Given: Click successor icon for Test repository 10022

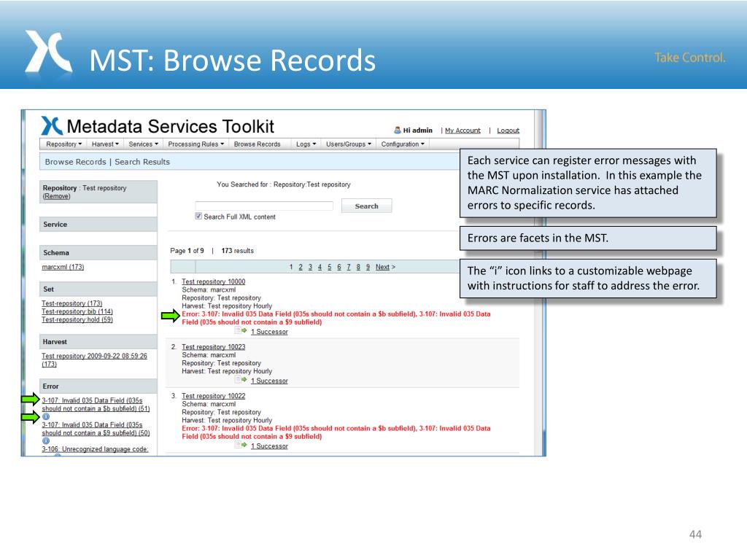Looking at the screenshot, I should point(241,445).
